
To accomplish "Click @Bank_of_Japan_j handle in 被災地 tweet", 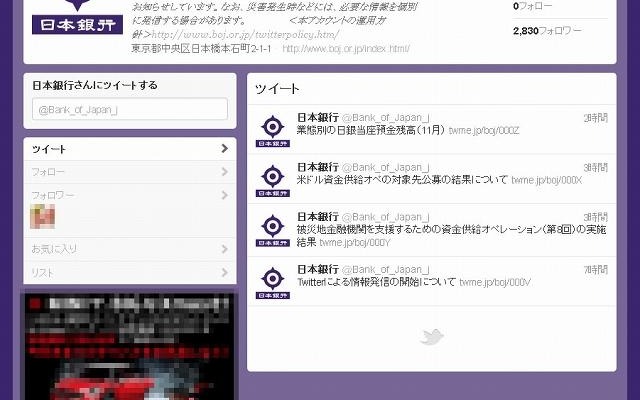I will pyautogui.click(x=385, y=217).
